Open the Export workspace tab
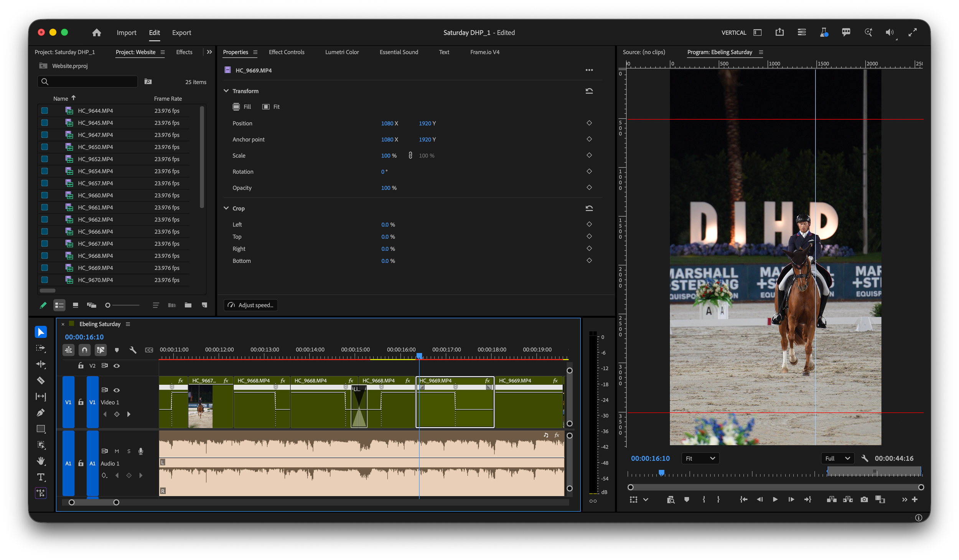The height and width of the screenshot is (560, 959). [181, 33]
